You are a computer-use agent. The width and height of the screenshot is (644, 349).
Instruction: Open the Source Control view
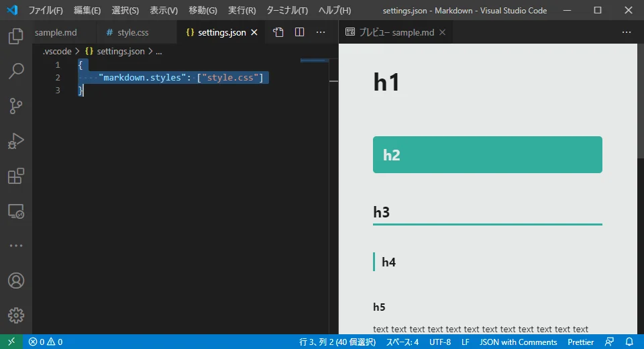coord(16,106)
